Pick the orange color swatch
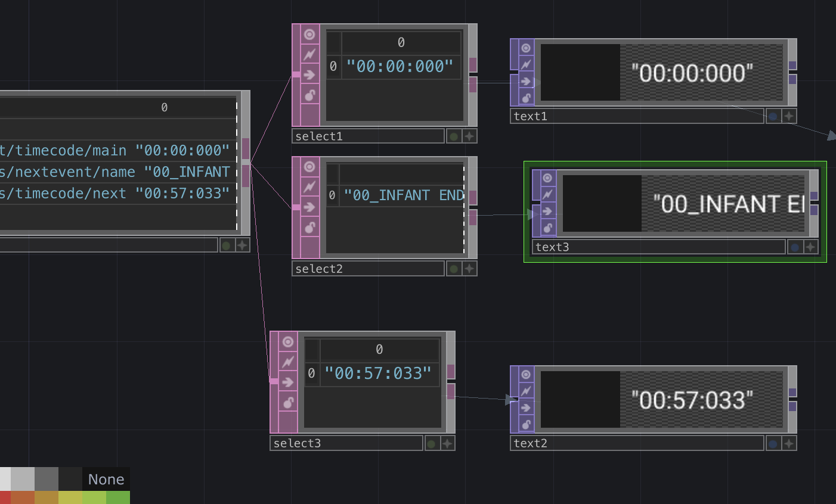 coord(23,497)
